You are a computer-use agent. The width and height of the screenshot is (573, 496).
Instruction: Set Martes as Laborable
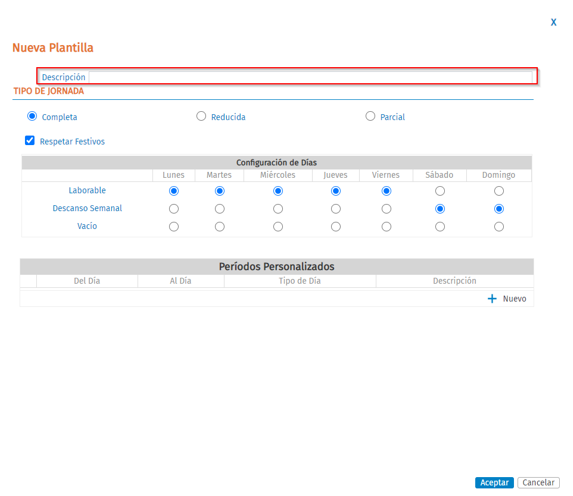(x=219, y=191)
